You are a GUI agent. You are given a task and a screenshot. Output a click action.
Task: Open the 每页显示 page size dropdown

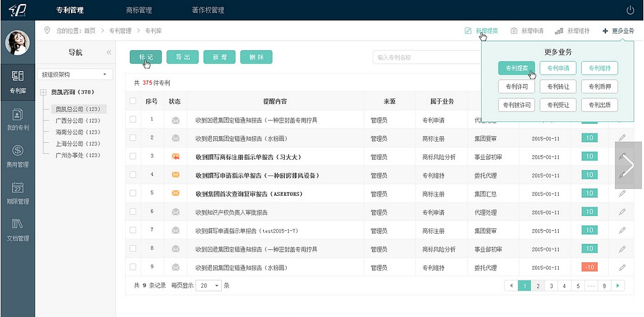click(208, 285)
